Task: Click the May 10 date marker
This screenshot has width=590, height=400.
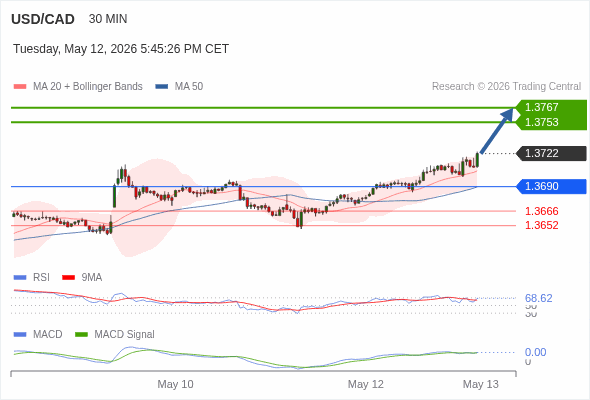Action: [x=175, y=384]
